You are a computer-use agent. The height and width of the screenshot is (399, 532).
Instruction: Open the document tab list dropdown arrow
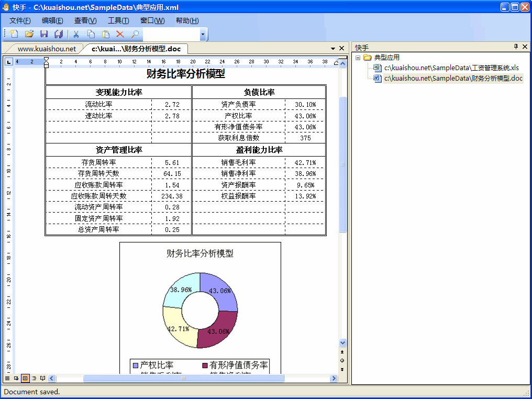point(333,49)
